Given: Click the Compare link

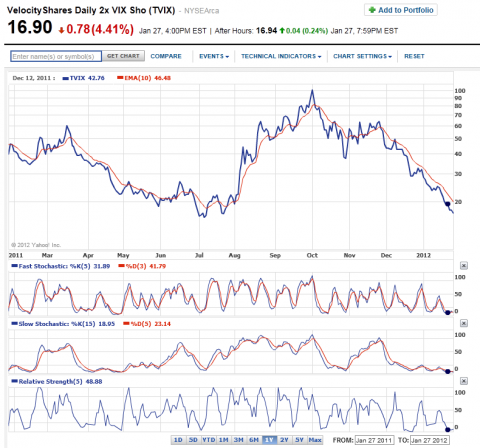Looking at the screenshot, I should [166, 56].
